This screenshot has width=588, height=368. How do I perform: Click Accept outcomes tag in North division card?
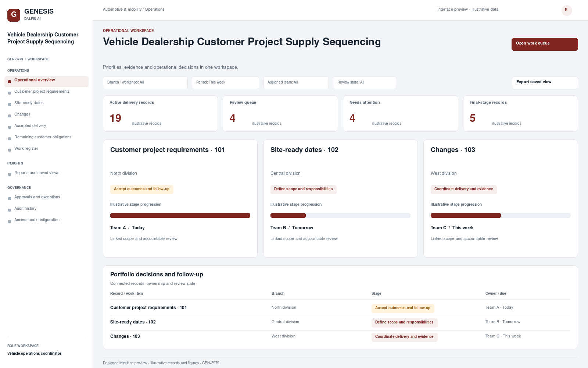[x=142, y=190]
